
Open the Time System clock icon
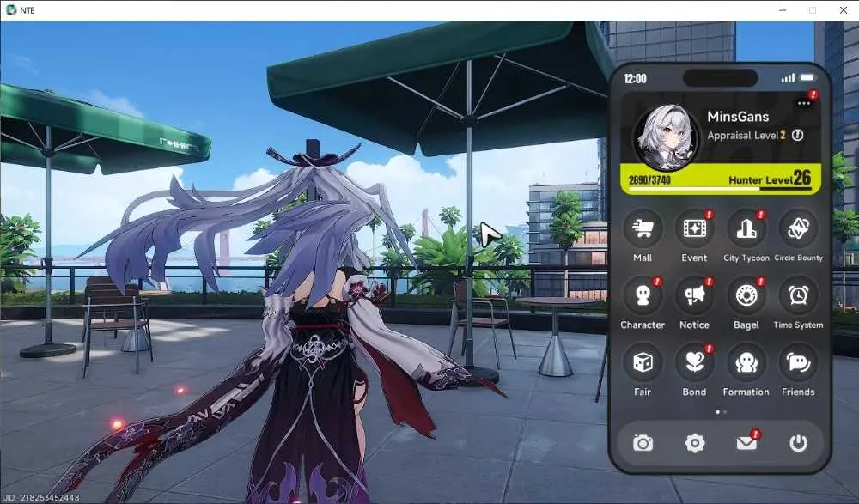(x=798, y=296)
